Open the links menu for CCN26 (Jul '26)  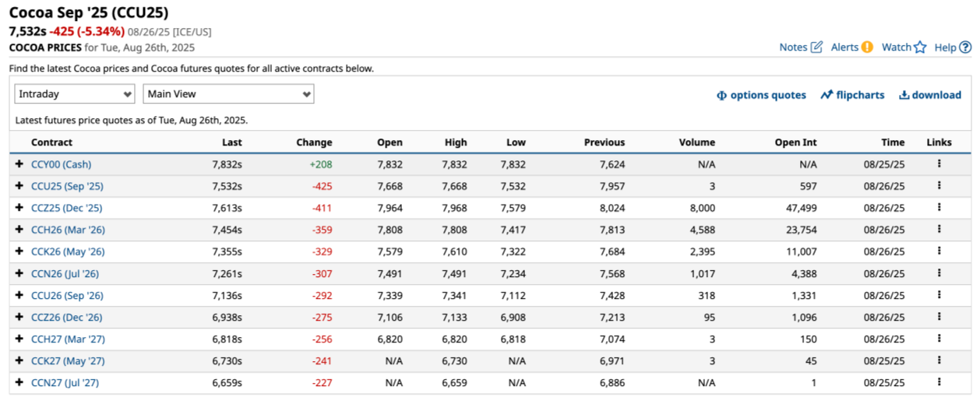tap(939, 273)
